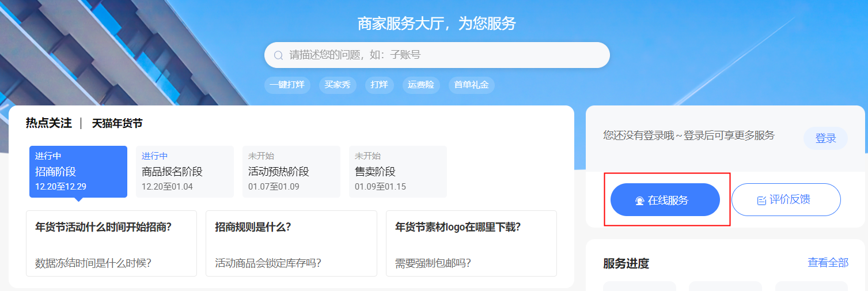Select the 运费险 quick search tag
The width and height of the screenshot is (868, 291).
click(x=420, y=85)
